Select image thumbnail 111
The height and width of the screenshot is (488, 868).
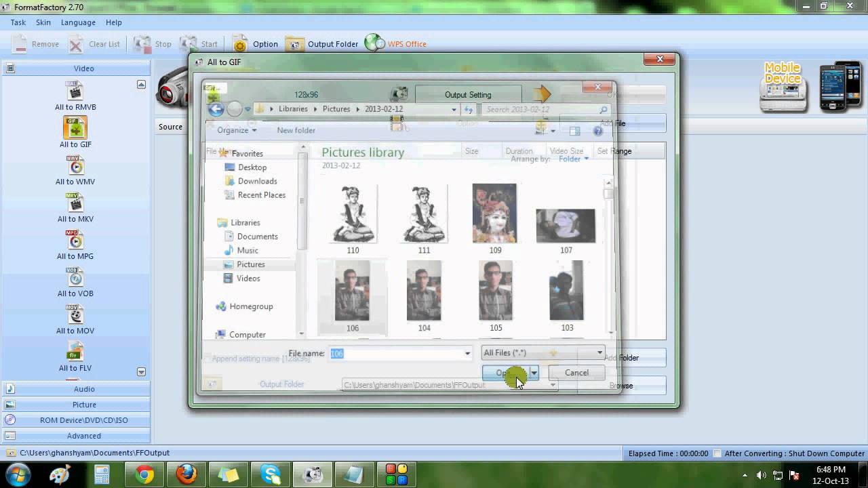[x=424, y=218]
